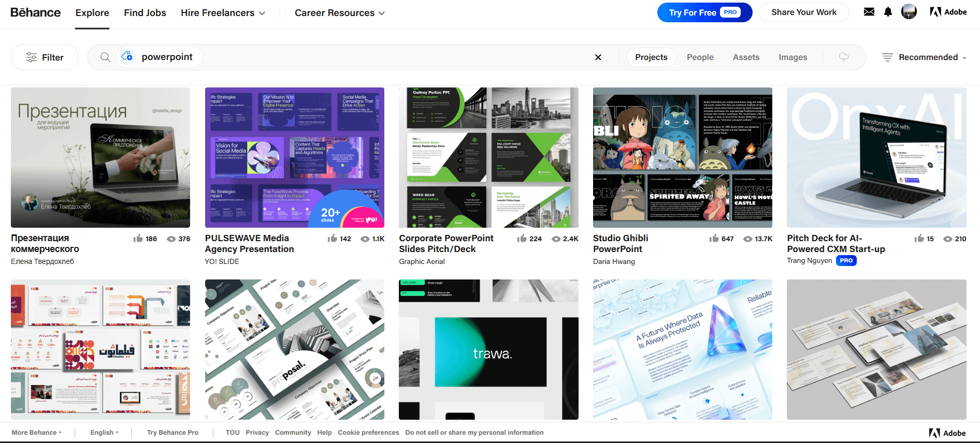
Task: Click views eye icon on PULSEWAVE Media
Action: click(365, 239)
